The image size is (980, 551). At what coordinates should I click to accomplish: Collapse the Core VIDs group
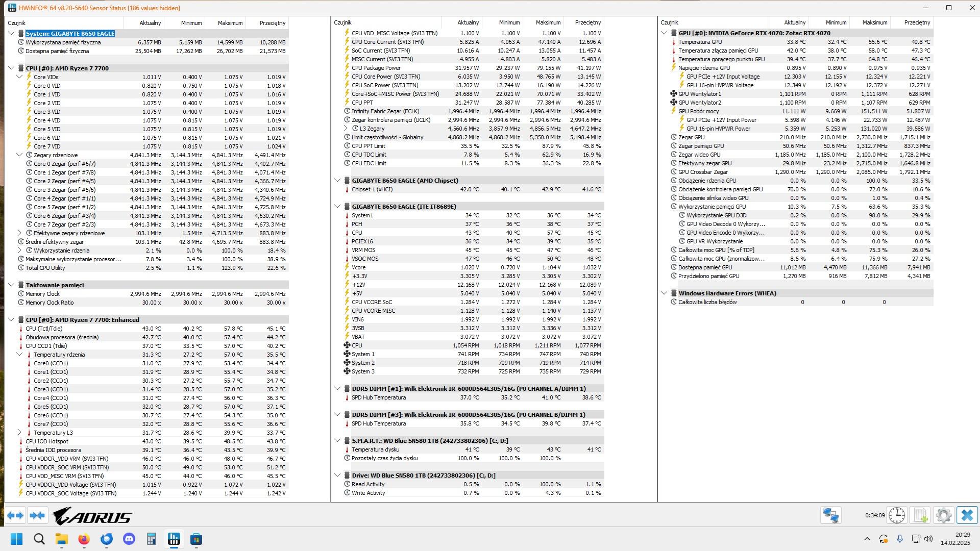[x=19, y=77]
